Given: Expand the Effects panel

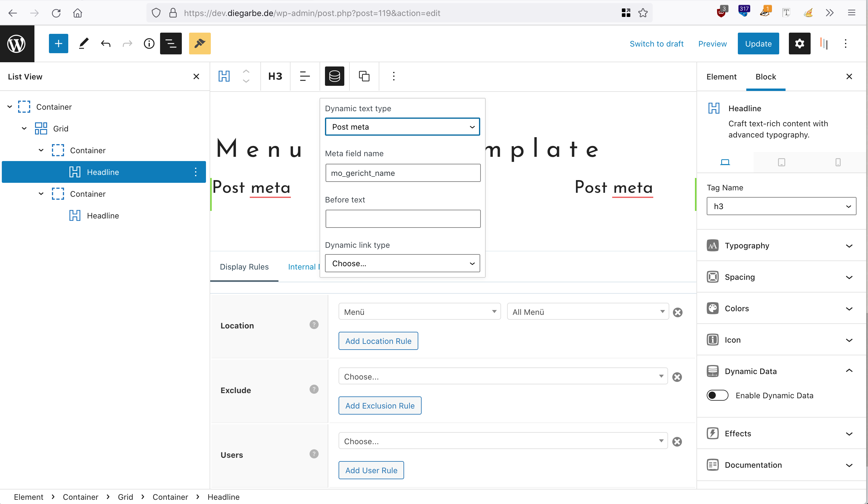Looking at the screenshot, I should [781, 433].
